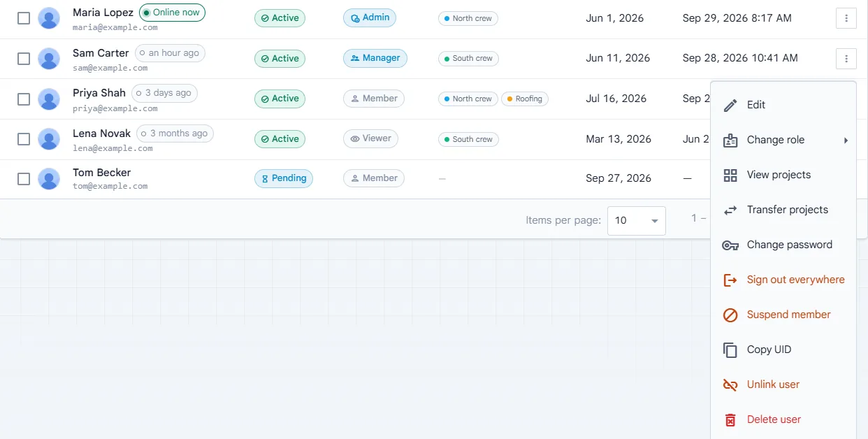
Task: Check the box for Lena Novak
Action: pyautogui.click(x=24, y=138)
